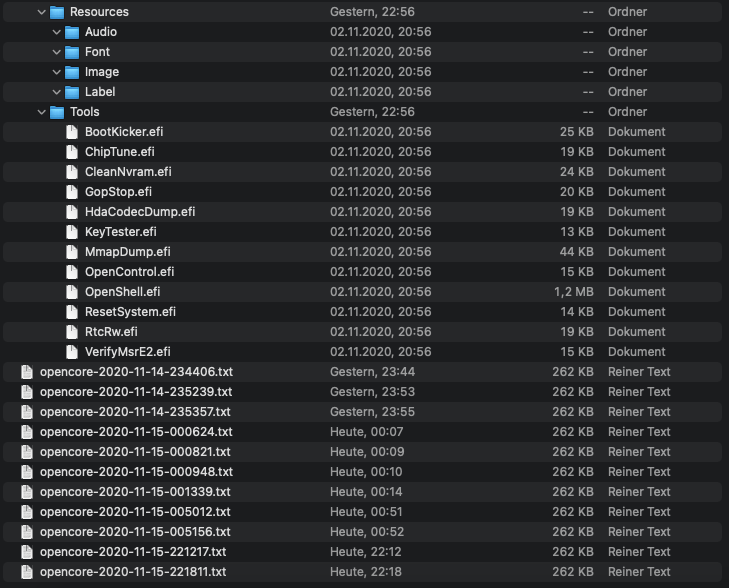Image resolution: width=729 pixels, height=588 pixels.
Task: Select the Resources folder name
Action: [99, 12]
